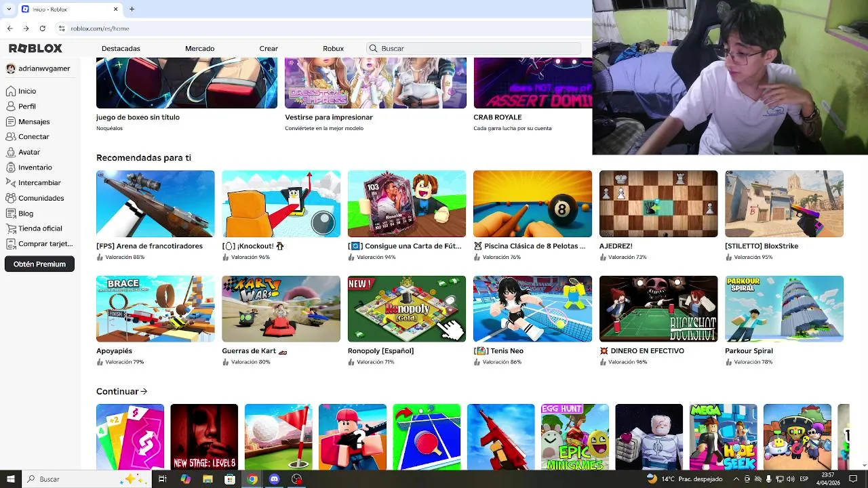Open the Inicio home icon in sidebar
The height and width of the screenshot is (488, 868).
[x=11, y=91]
